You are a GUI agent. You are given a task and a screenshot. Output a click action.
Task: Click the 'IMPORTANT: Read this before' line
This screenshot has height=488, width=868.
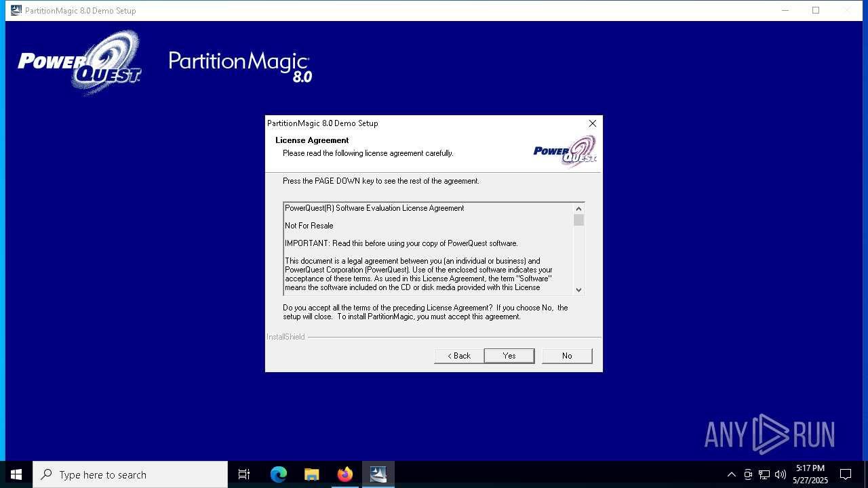401,243
